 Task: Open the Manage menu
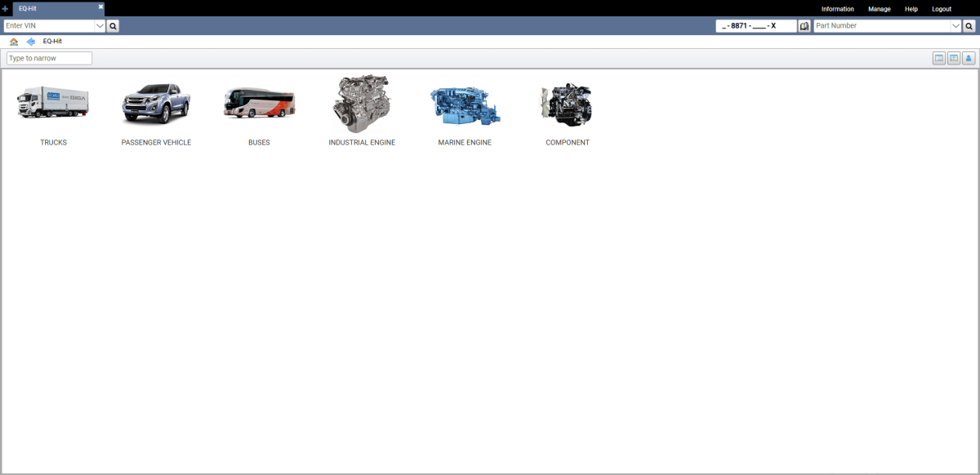pyautogui.click(x=879, y=9)
